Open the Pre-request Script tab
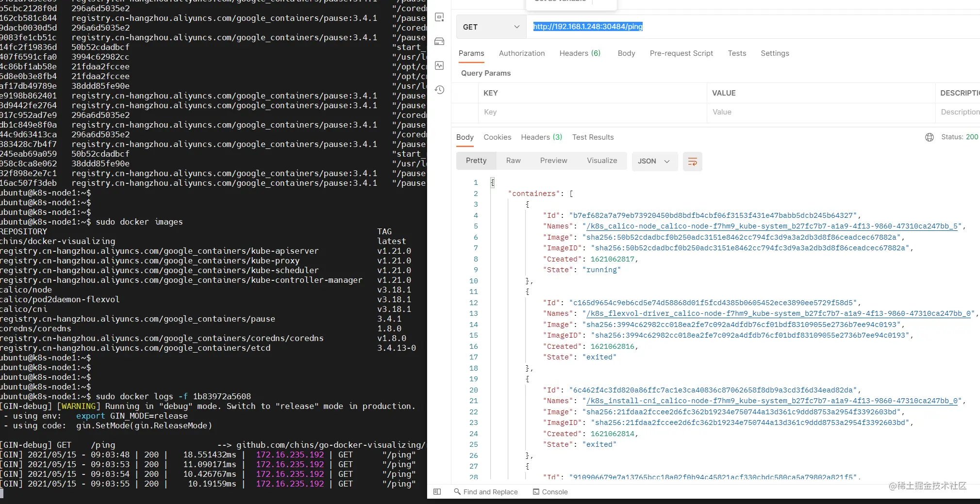The height and width of the screenshot is (504, 980). tap(681, 53)
